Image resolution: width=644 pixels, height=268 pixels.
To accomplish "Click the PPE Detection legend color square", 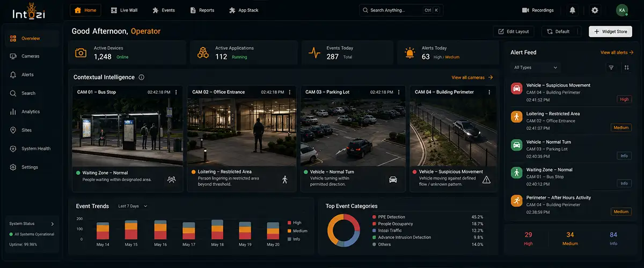I will [374, 217].
